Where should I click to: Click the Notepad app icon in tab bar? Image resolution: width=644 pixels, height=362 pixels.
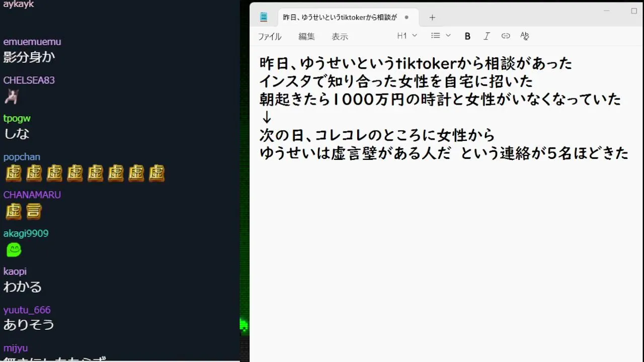pos(264,17)
